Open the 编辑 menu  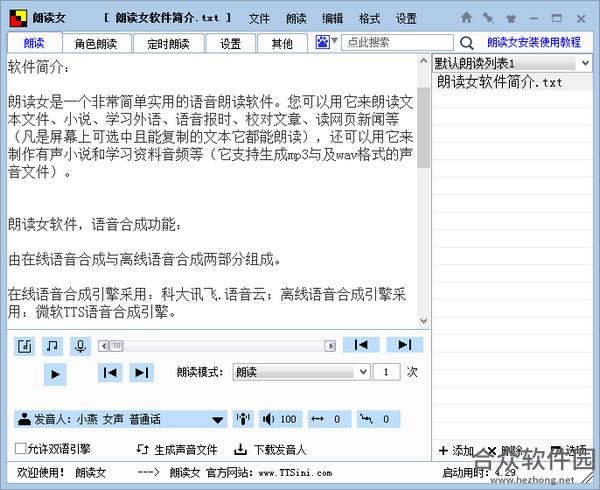[333, 18]
